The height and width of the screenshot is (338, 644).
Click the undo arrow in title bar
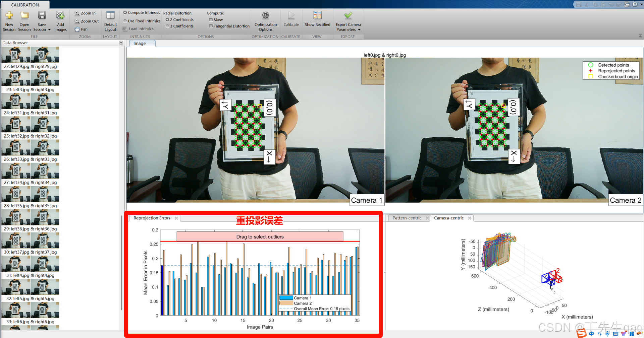click(x=611, y=4)
